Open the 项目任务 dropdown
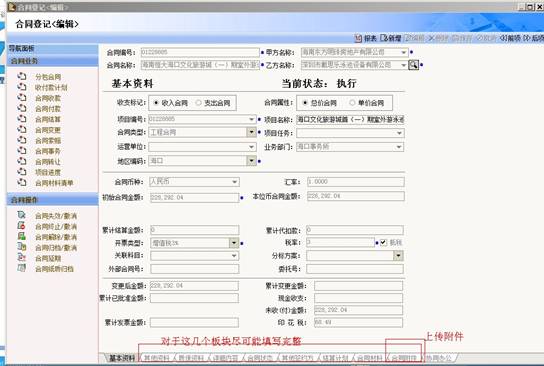Screen dimensions: 544x366 coord(399,133)
